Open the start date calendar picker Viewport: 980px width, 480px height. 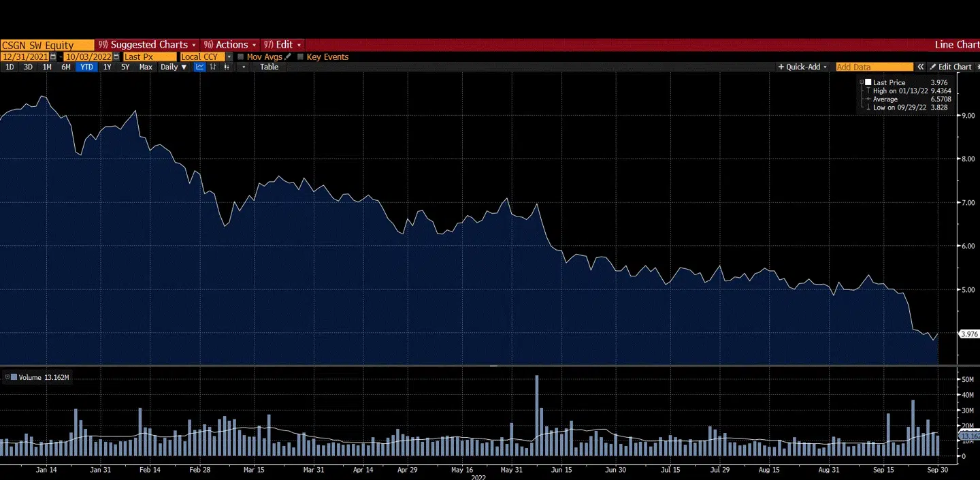54,57
